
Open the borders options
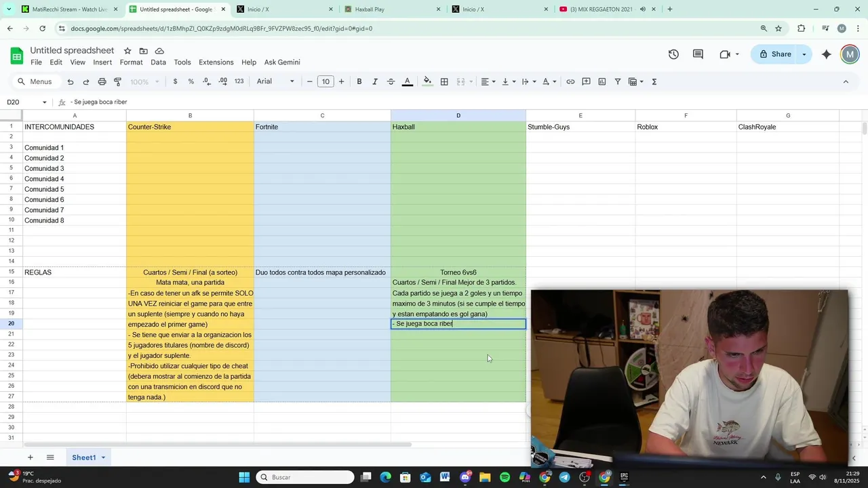(444, 81)
